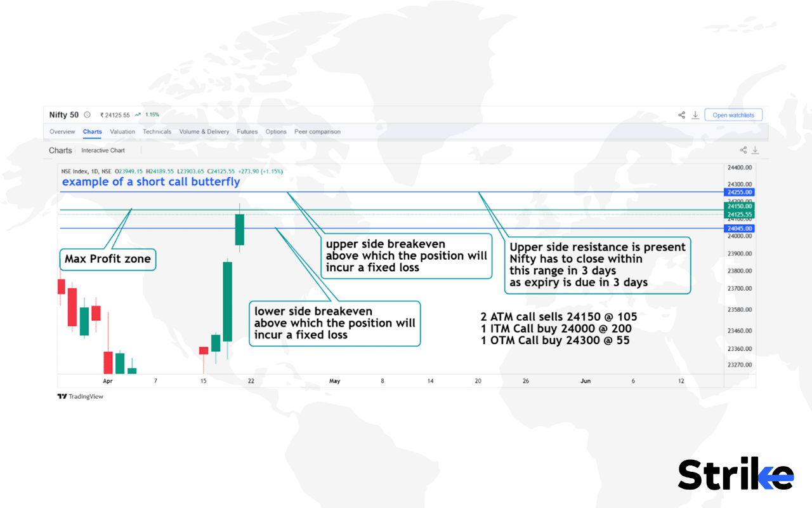Open the watchlists button
This screenshot has height=508, width=812.
pos(733,115)
